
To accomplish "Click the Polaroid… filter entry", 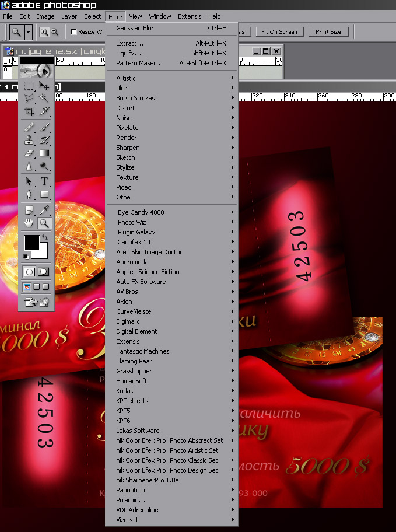I will coord(172,500).
